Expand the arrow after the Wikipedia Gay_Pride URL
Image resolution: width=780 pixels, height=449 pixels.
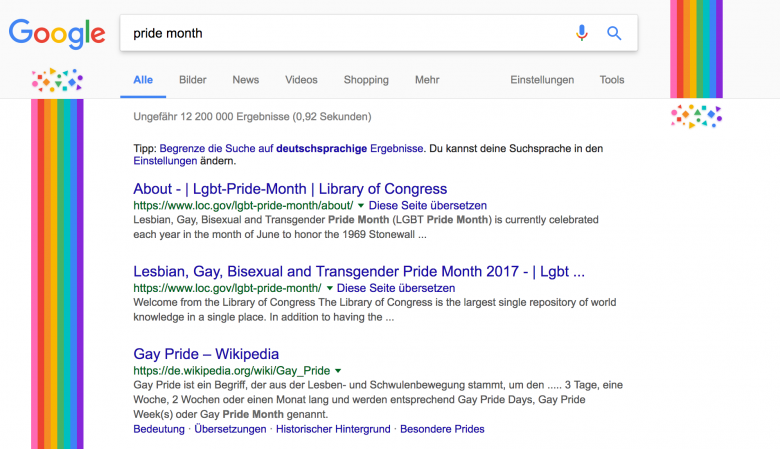pos(338,370)
